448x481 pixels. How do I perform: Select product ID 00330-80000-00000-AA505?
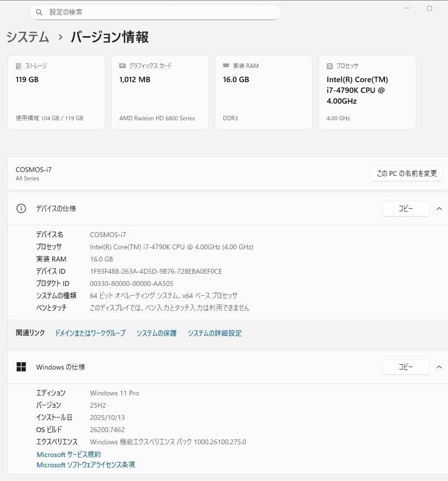pyautogui.click(x=132, y=284)
